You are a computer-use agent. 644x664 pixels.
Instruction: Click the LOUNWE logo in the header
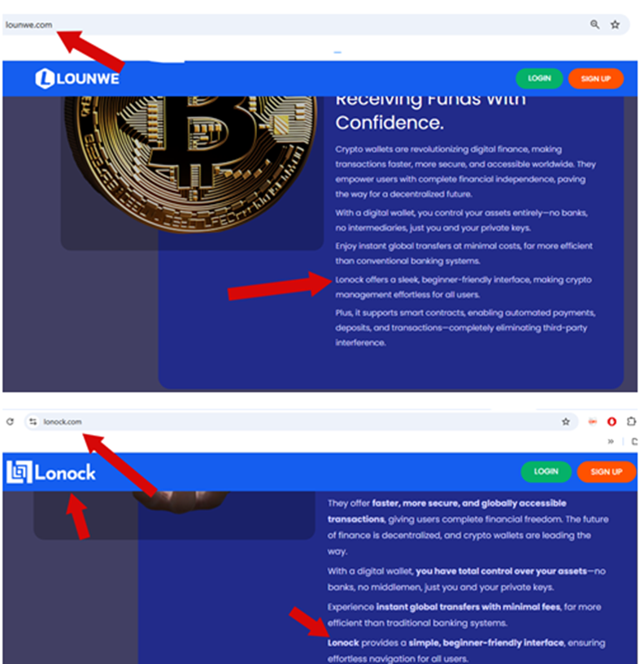pos(77,79)
